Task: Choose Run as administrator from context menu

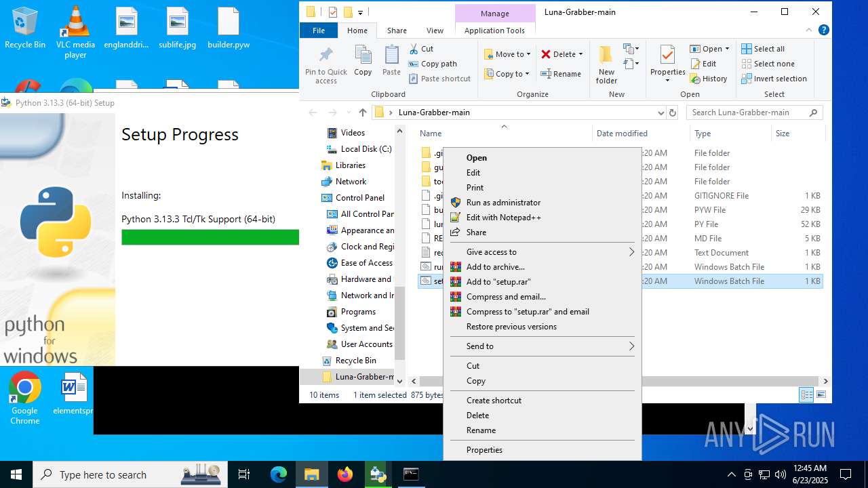Action: tap(542, 203)
